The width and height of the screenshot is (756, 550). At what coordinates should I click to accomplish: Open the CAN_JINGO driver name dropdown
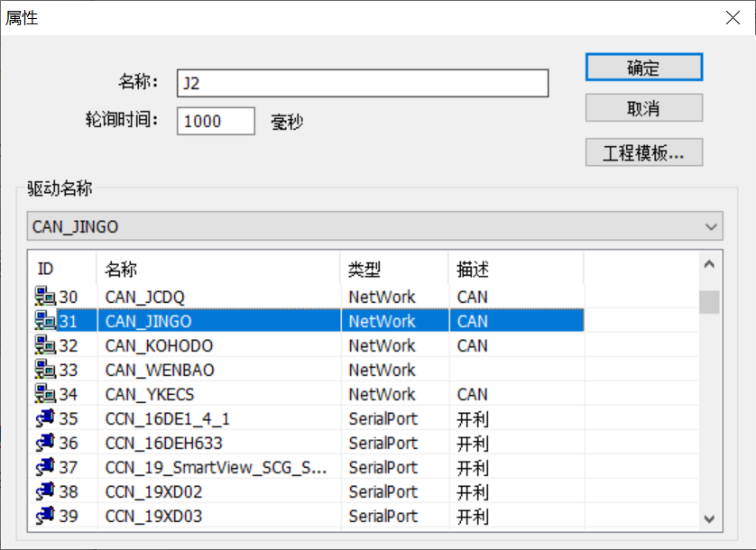click(x=374, y=226)
